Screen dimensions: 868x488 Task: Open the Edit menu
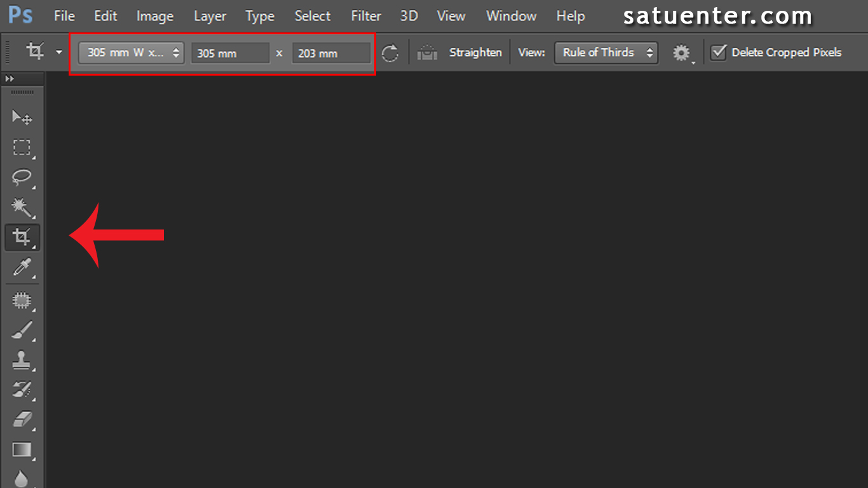(105, 16)
